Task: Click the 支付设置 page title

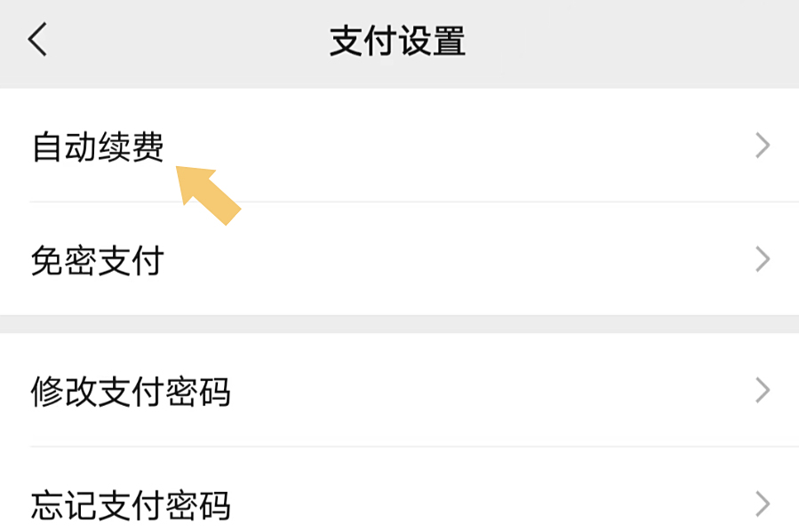Action: [x=397, y=41]
